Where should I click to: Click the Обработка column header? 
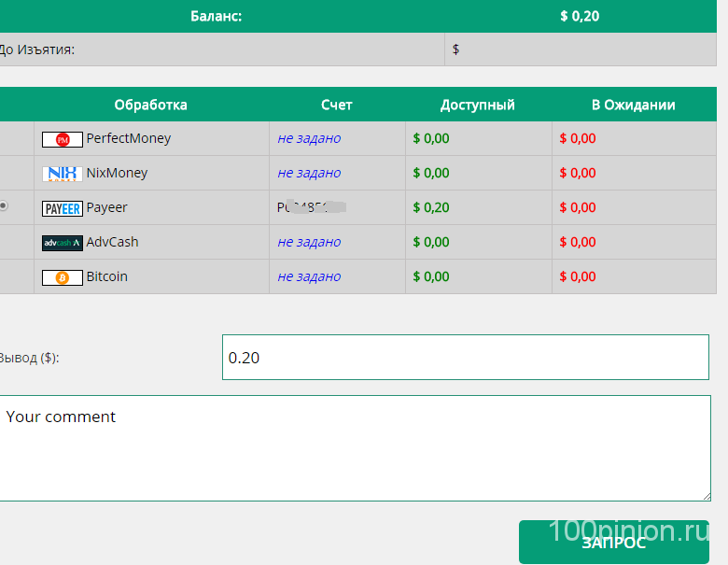tap(151, 105)
